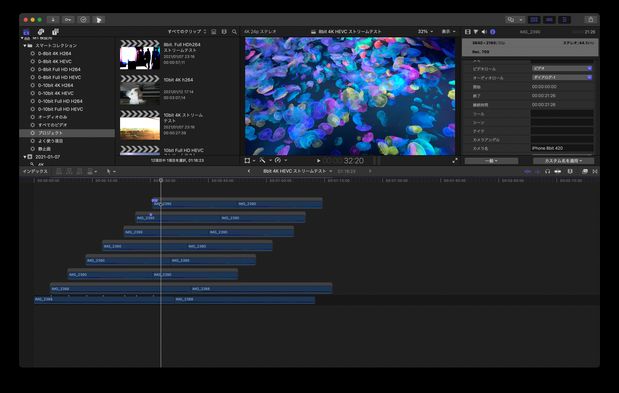Go back in timeline history

[x=249, y=171]
